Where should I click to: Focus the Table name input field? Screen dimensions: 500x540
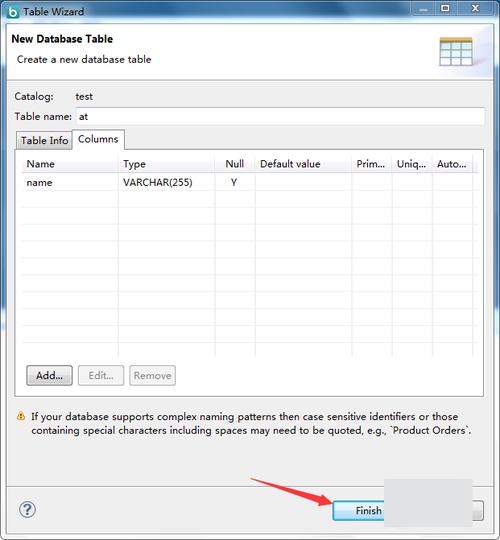(x=280, y=116)
